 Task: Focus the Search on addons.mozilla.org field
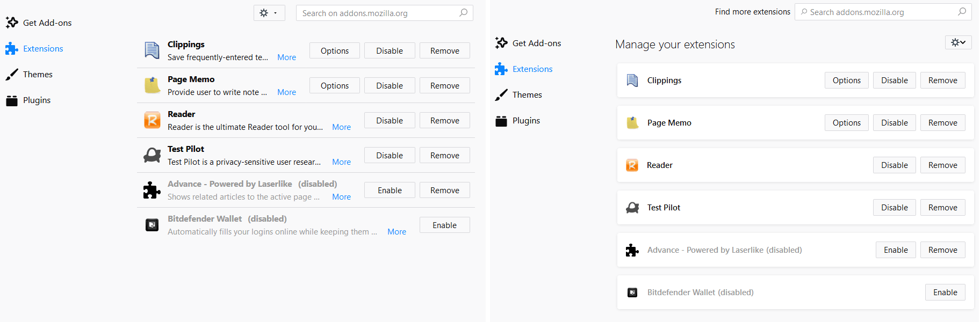click(385, 13)
